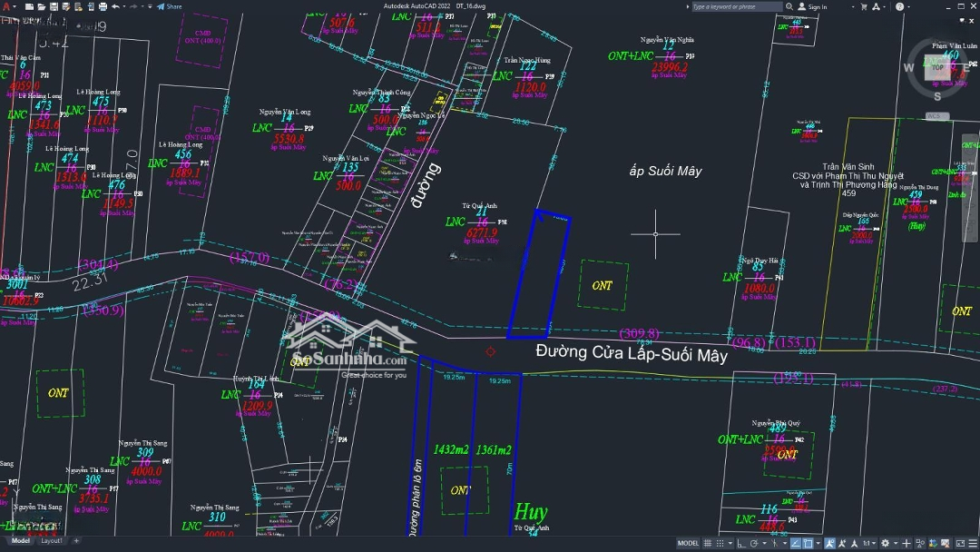Click the Share button
The width and height of the screenshot is (980, 552).
click(x=169, y=6)
